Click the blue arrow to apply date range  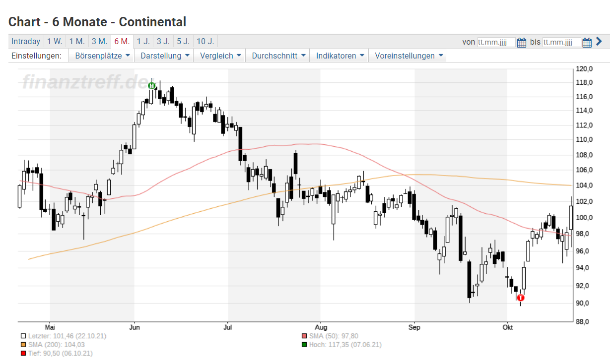click(599, 42)
